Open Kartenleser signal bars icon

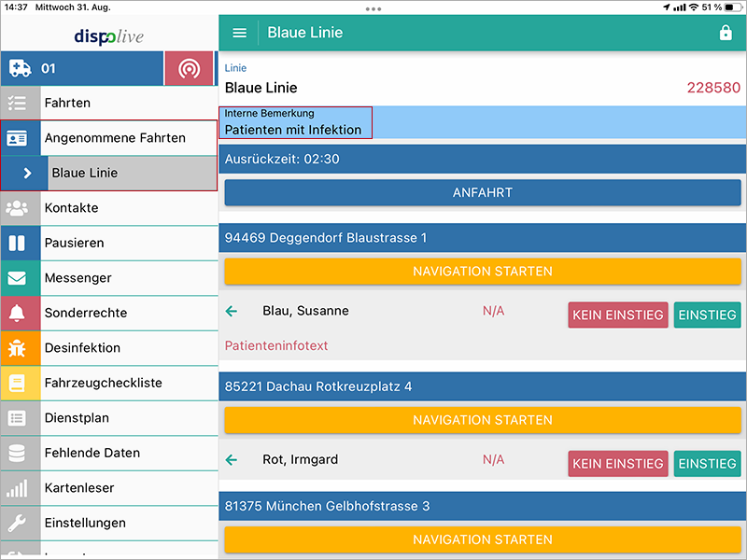(17, 488)
